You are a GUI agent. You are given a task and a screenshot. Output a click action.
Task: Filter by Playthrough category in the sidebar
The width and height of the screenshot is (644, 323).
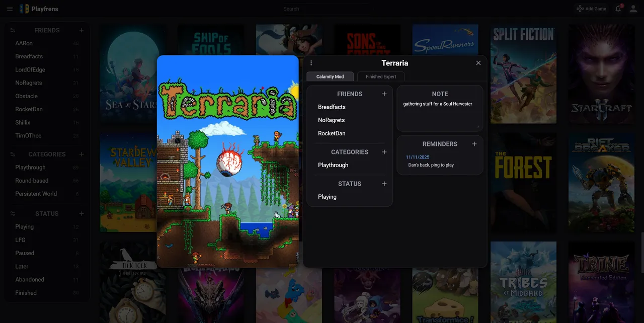tap(47, 168)
